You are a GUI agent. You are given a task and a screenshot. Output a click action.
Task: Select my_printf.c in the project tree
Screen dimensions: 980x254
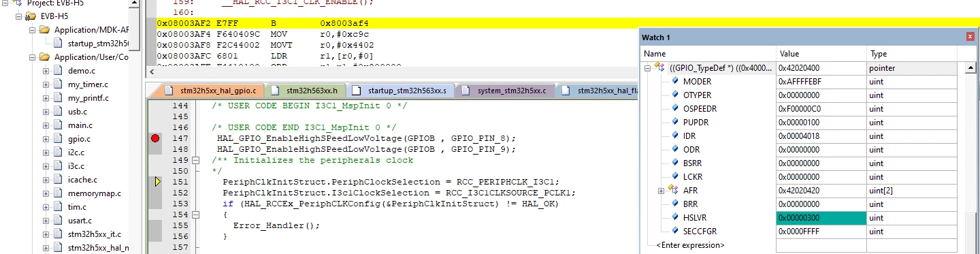(88, 98)
